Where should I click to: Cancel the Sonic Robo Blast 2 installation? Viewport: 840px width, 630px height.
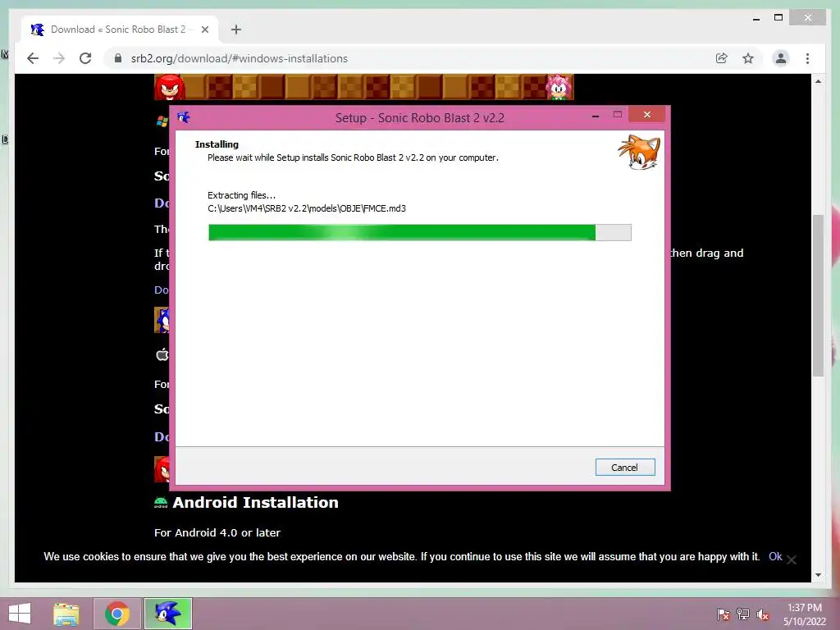click(624, 467)
